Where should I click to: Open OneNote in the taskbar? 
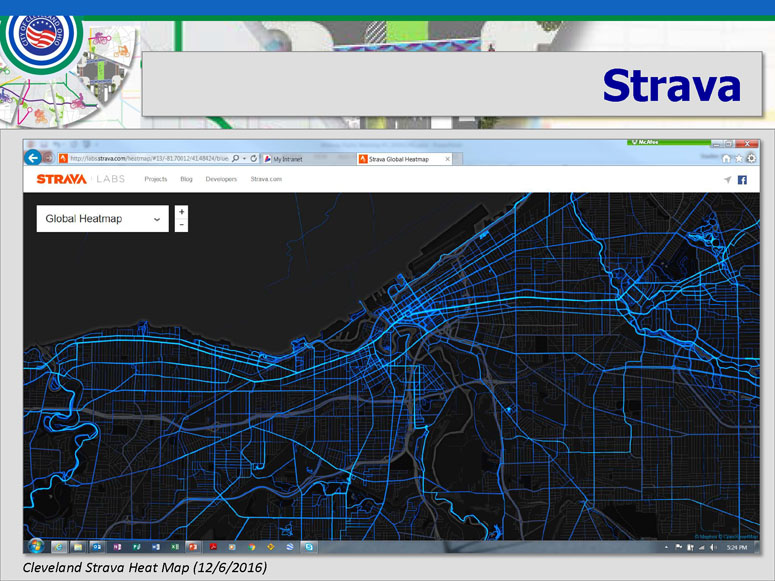117,547
